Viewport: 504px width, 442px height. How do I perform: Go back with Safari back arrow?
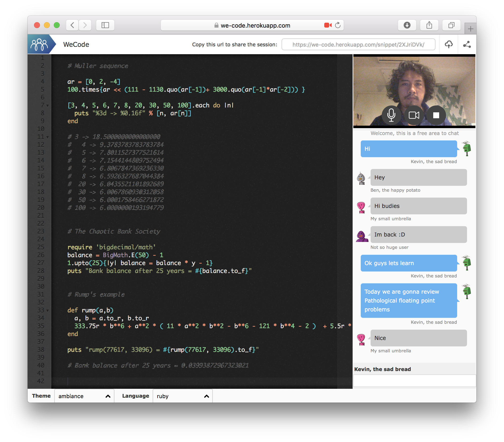(72, 25)
